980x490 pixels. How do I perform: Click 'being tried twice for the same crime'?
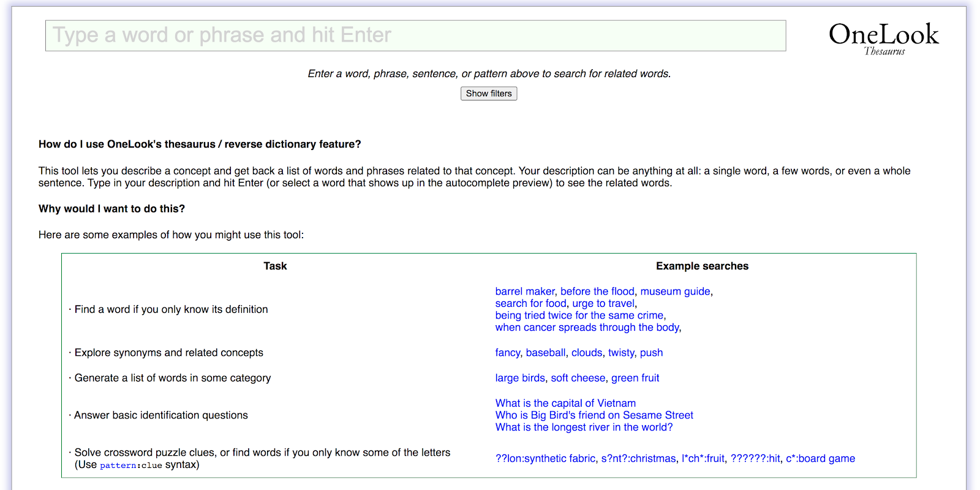point(579,315)
